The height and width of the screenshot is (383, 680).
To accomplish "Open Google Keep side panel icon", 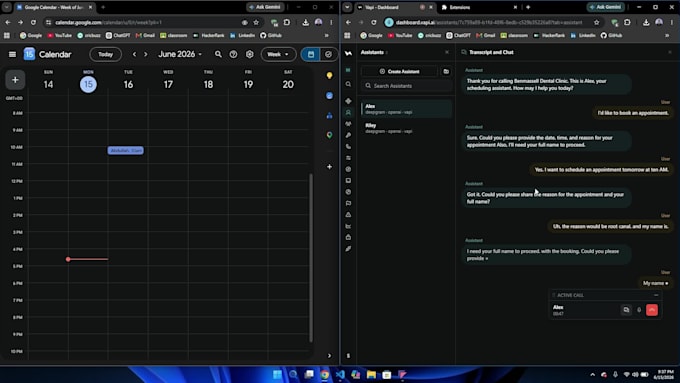I will point(330,75).
